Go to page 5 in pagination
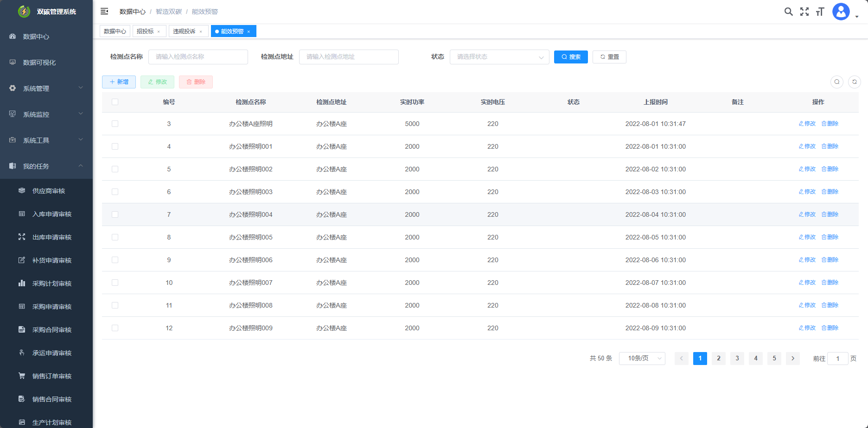Viewport: 868px width, 428px height. click(x=774, y=359)
